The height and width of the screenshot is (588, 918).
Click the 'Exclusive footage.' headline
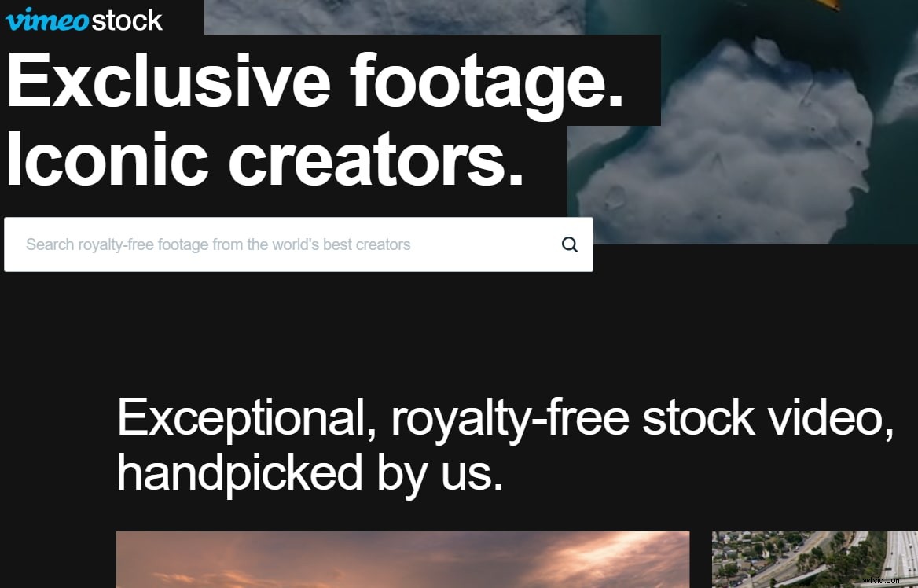315,83
